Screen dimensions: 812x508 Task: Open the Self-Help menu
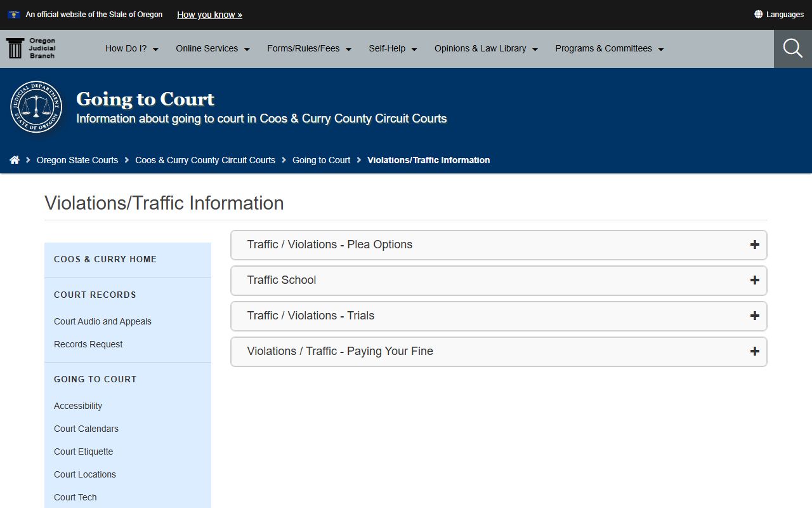coord(393,48)
